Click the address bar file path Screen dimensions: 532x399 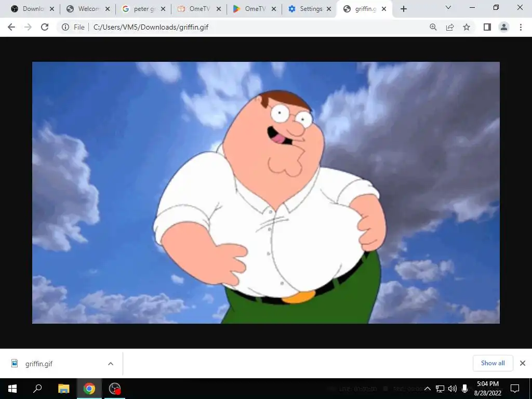151,27
